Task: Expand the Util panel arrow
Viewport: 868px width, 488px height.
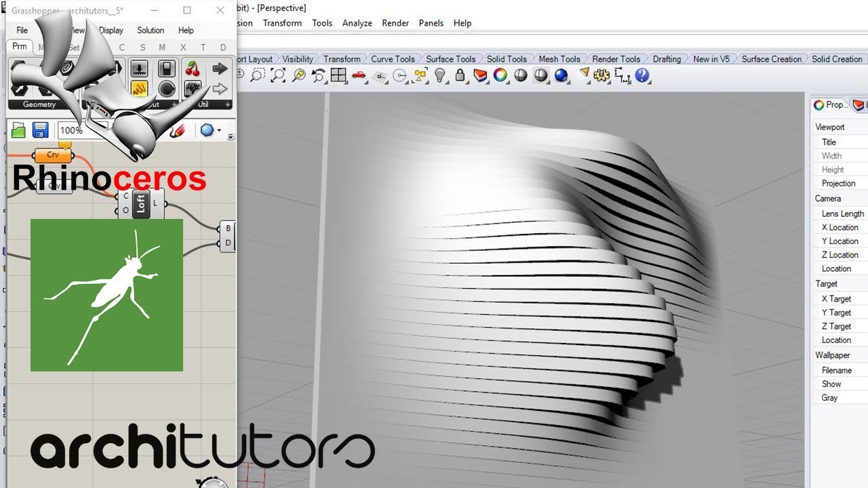Action: [229, 104]
